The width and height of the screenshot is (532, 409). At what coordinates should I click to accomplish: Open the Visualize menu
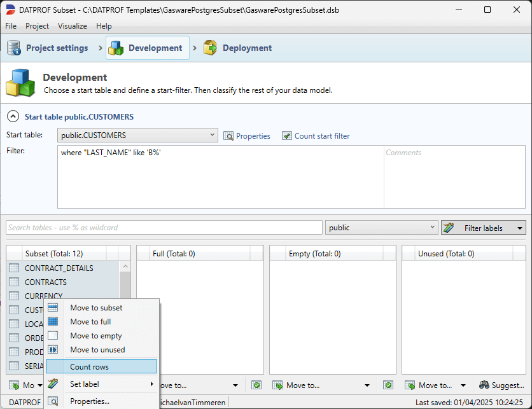tap(72, 26)
